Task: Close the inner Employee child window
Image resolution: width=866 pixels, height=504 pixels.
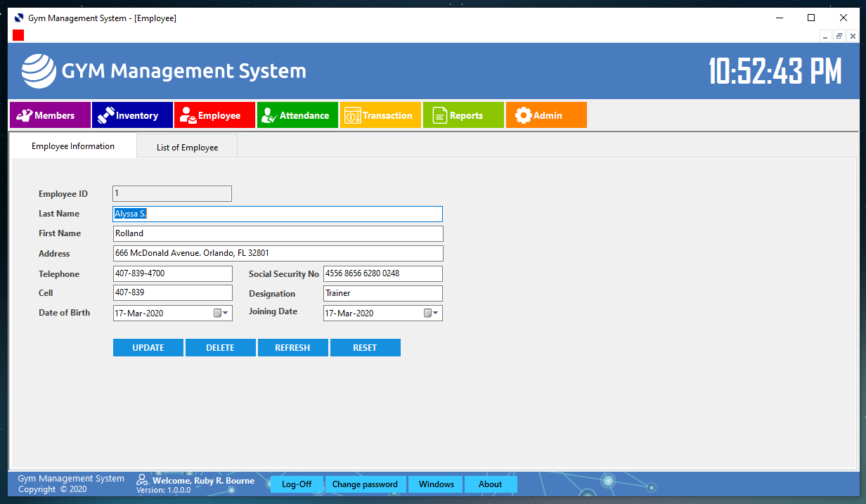Action: (x=853, y=36)
